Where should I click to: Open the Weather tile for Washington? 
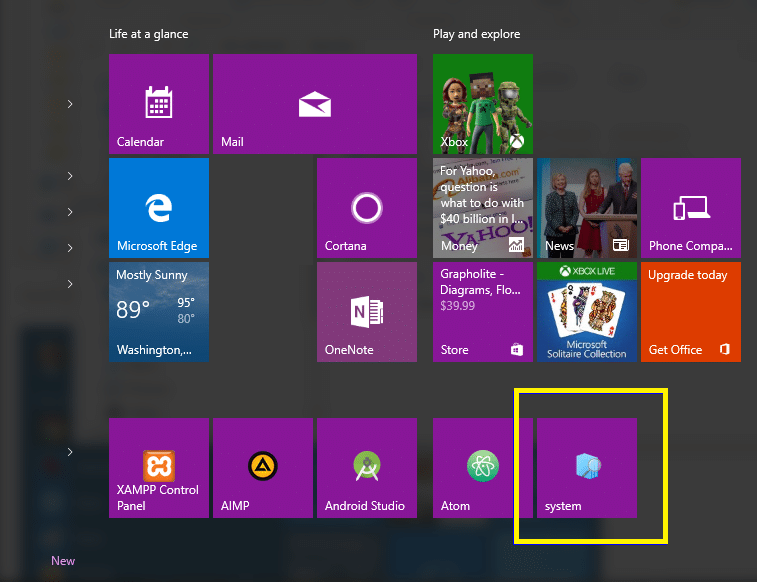coord(159,312)
